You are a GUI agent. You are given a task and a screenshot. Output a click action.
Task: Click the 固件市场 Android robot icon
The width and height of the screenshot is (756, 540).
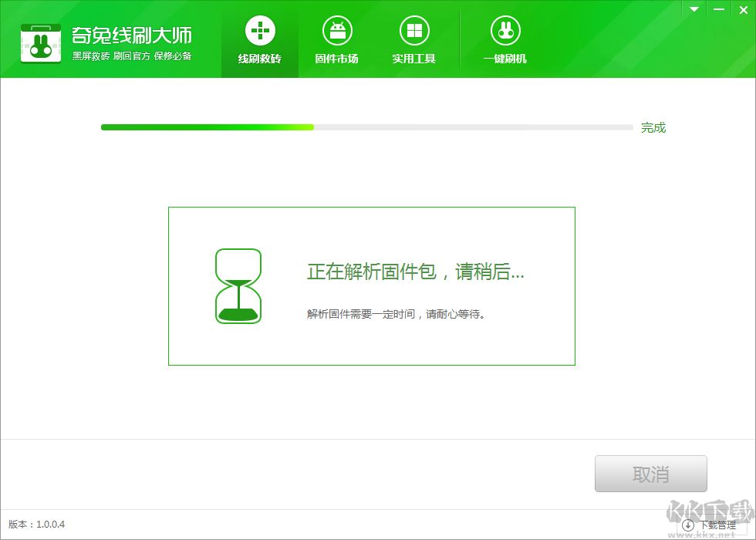click(337, 29)
